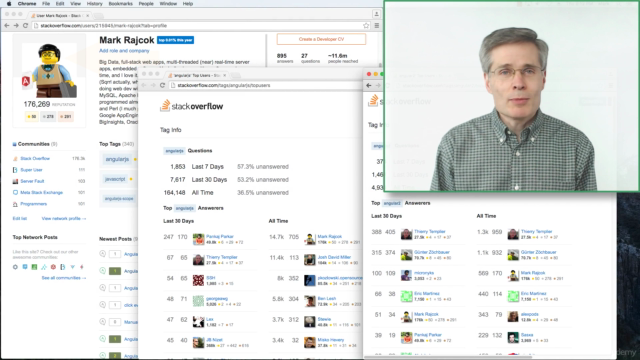Click Pankaj Parkar's avatar in angularjs window
This screenshot has height=360, width=640.
(x=198, y=239)
